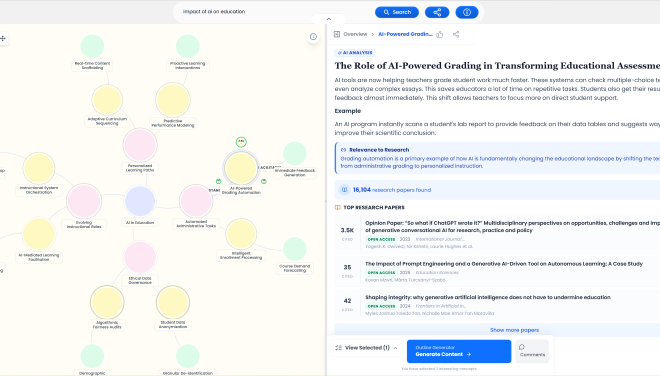
Task: Click the Granular De-identification node label
Action: pos(188,373)
